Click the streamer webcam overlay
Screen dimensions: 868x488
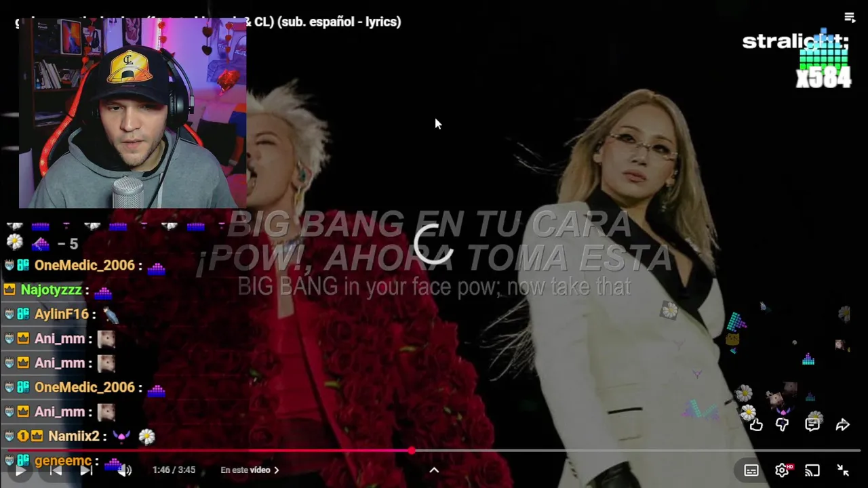tap(132, 113)
